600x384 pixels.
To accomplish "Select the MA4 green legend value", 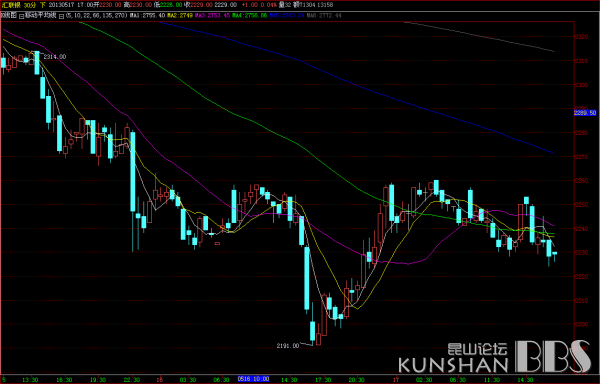I will click(249, 16).
